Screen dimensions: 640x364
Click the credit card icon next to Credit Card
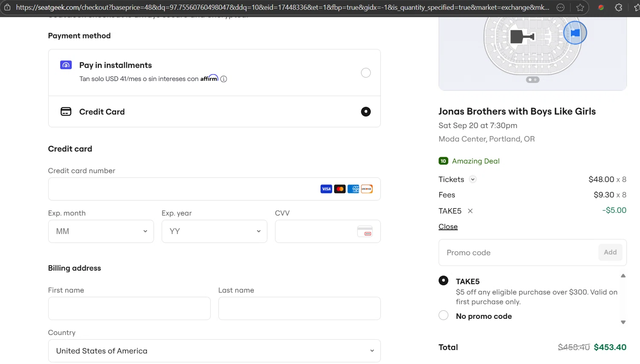(66, 112)
